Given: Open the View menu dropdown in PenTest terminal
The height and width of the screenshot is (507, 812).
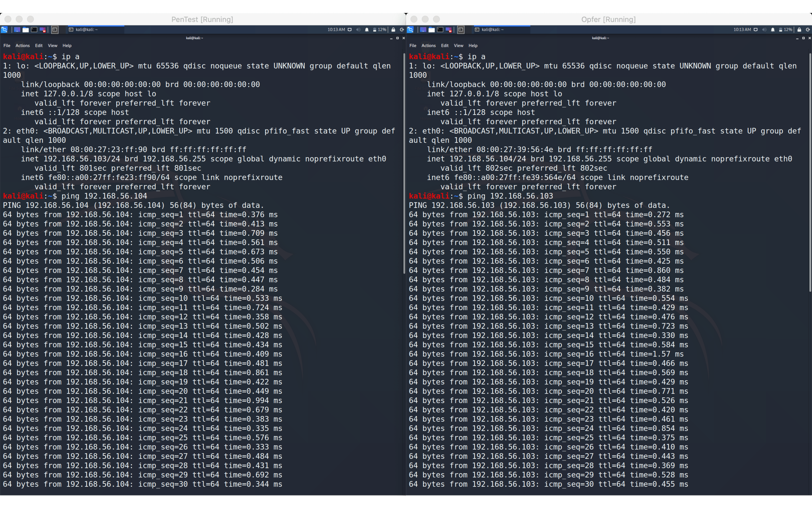Looking at the screenshot, I should [x=53, y=46].
